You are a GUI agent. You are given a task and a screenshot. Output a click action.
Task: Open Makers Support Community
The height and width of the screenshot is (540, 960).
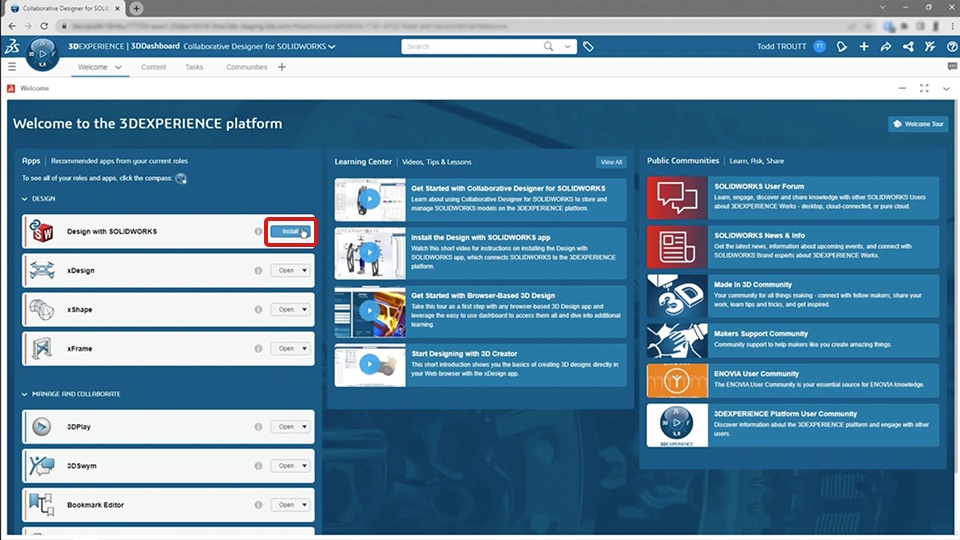point(792,340)
